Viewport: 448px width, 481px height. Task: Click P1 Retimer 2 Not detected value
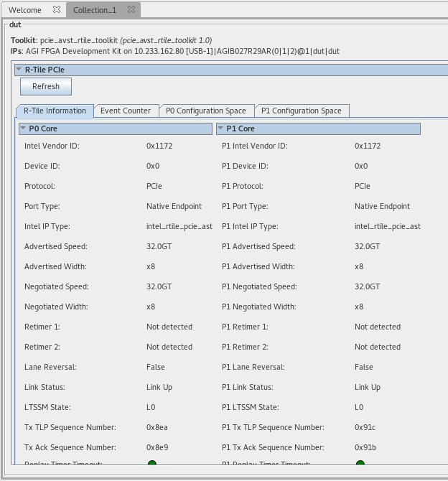(378, 347)
